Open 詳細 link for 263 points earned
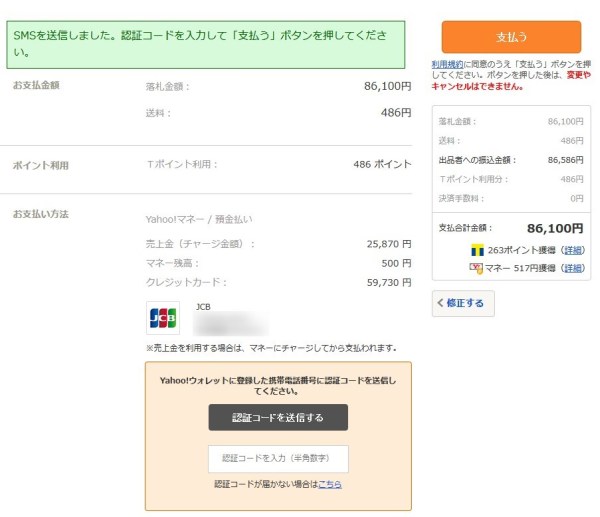This screenshot has height=517, width=600. [x=573, y=250]
